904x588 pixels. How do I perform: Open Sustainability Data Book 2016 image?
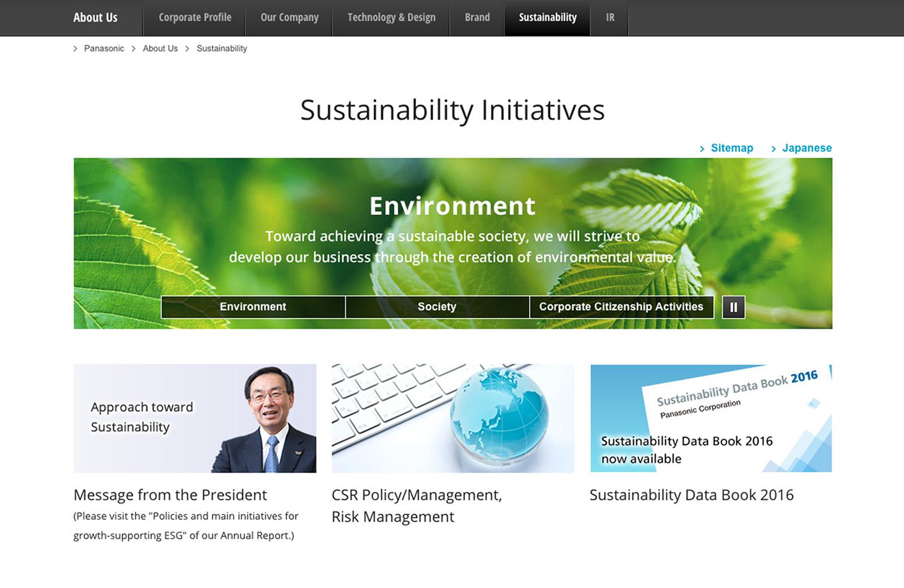[x=711, y=418]
